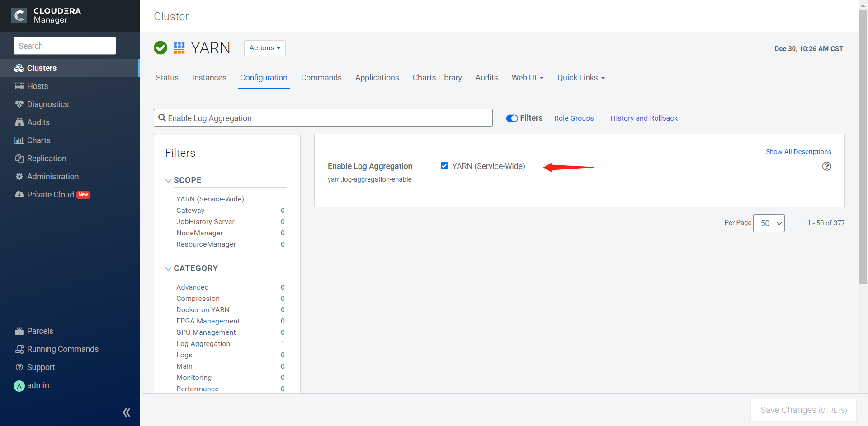Open the Charts Library tab
The height and width of the screenshot is (426, 868).
pos(437,78)
